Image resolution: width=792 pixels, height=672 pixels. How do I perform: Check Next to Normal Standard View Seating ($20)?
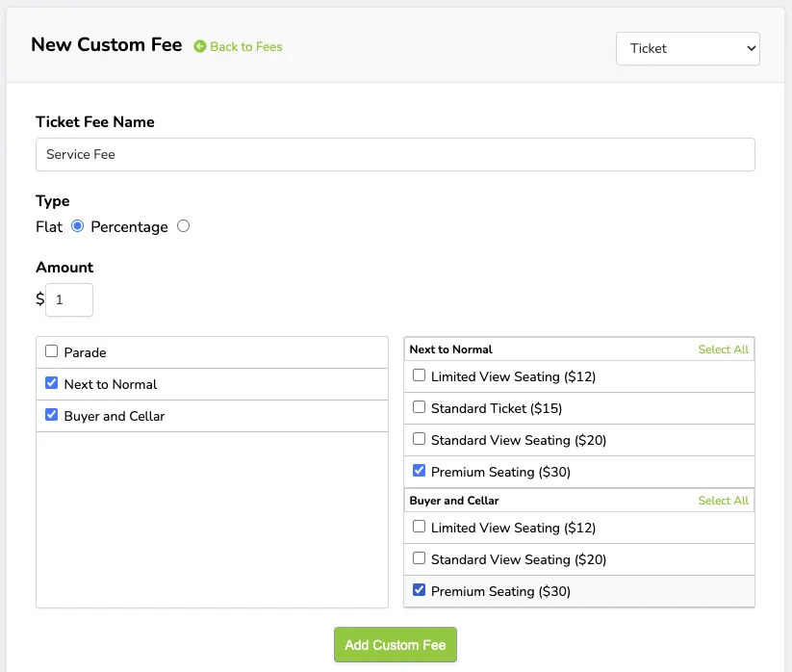(420, 439)
